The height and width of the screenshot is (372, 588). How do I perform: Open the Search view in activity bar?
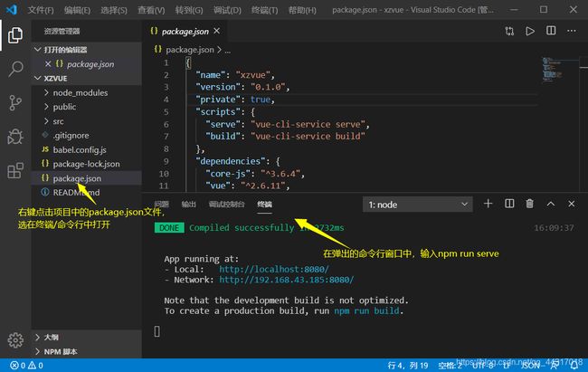[x=15, y=69]
